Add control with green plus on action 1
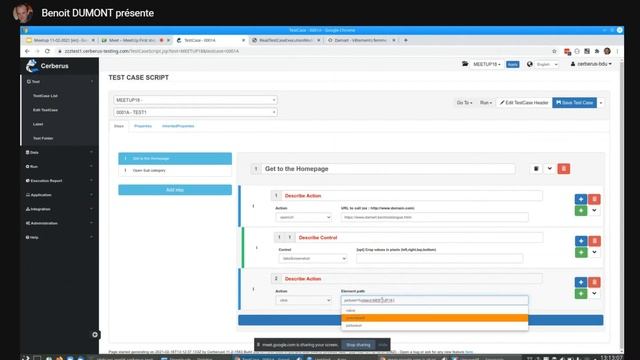The height and width of the screenshot is (360, 640). click(581, 211)
